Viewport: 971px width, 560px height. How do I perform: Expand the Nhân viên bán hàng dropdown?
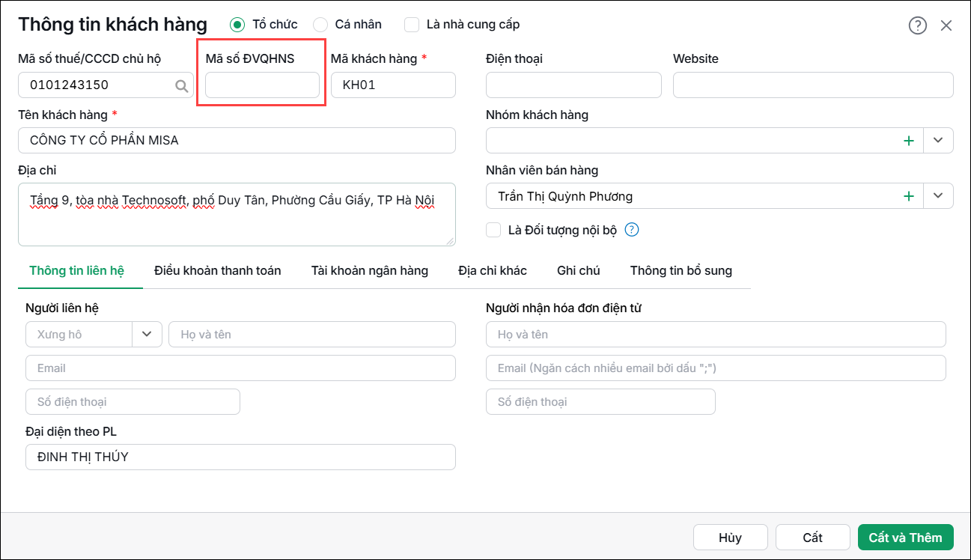click(939, 196)
